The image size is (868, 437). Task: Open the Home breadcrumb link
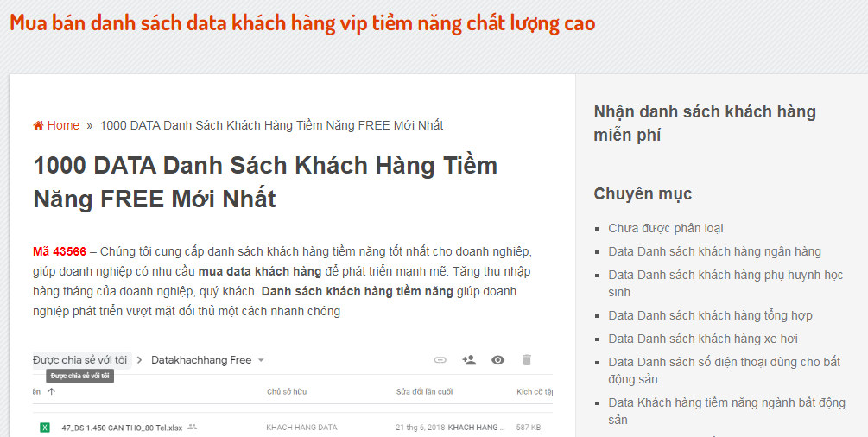[x=63, y=125]
